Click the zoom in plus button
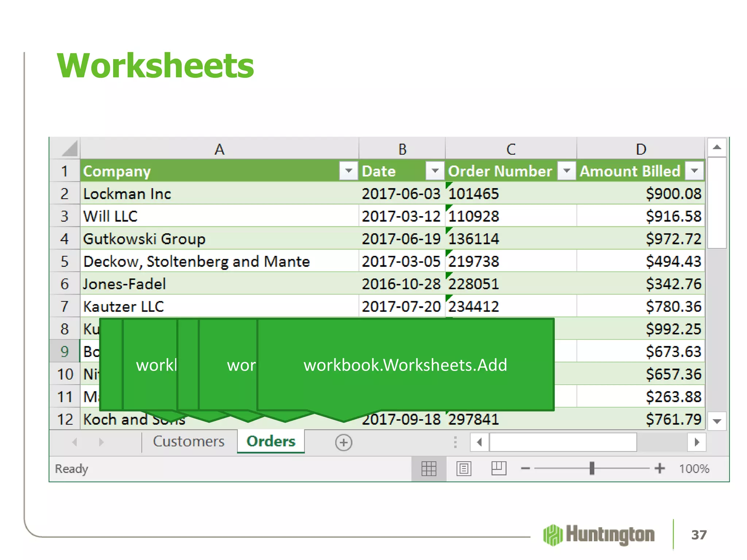The image size is (747, 560). 659,468
